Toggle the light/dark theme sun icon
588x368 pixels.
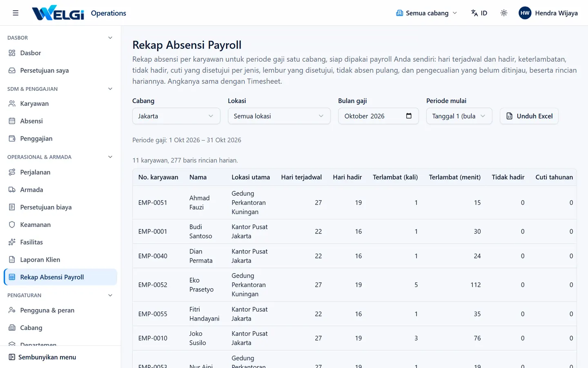504,13
